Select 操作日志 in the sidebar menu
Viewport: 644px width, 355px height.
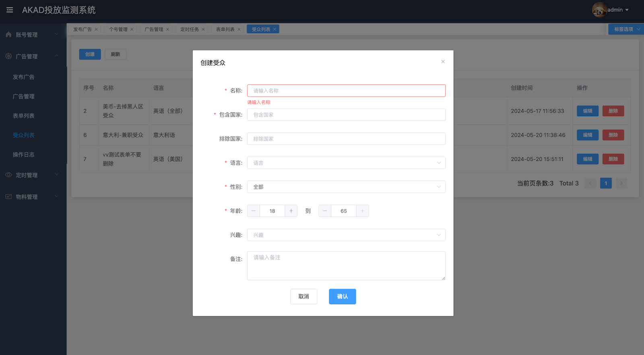(x=24, y=155)
